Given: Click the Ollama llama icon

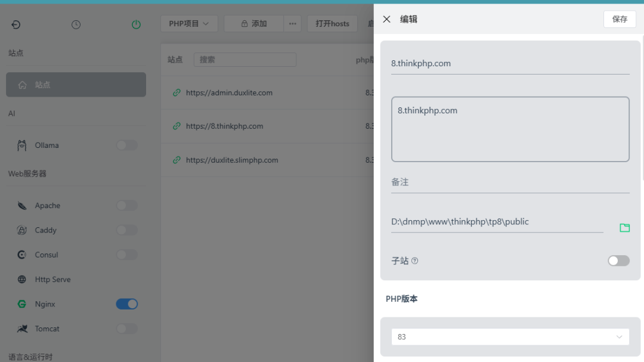Looking at the screenshot, I should [22, 146].
